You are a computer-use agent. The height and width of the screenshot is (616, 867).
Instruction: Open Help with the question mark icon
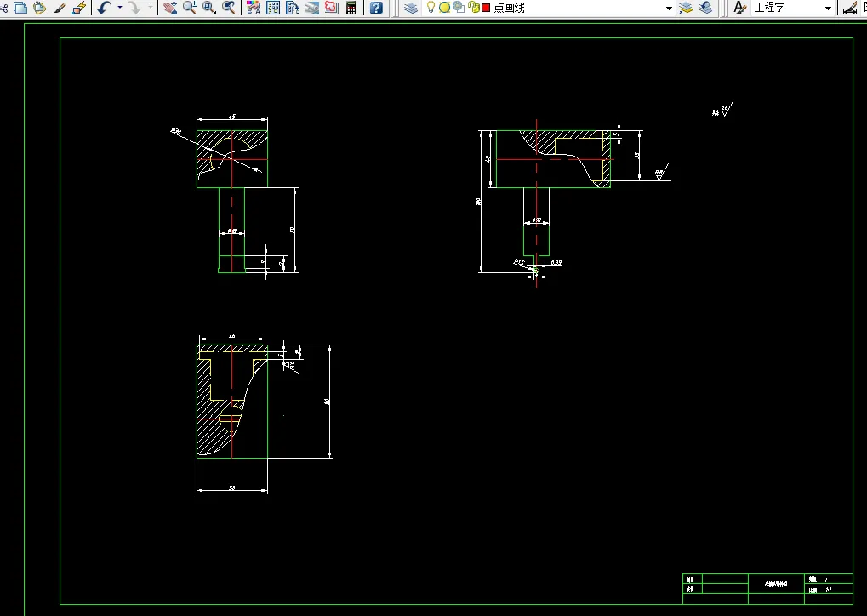tap(377, 8)
